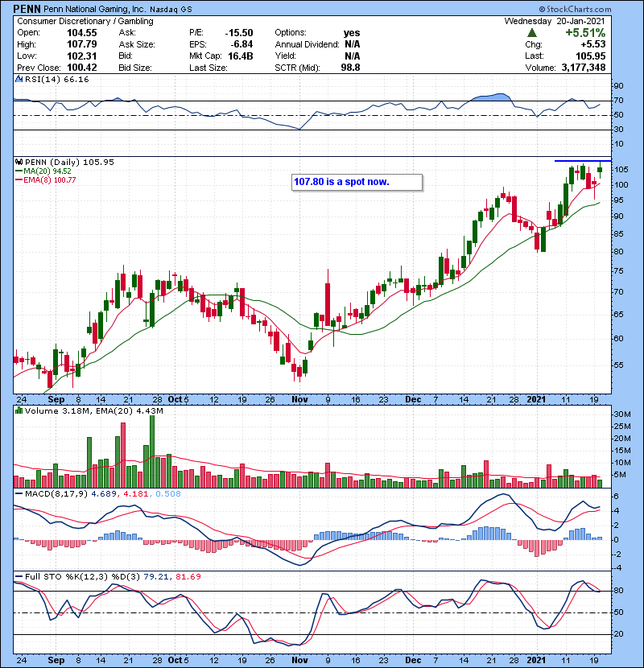Click the MACD value 4.689
The width and height of the screenshot is (644, 668).
pyautogui.click(x=104, y=494)
